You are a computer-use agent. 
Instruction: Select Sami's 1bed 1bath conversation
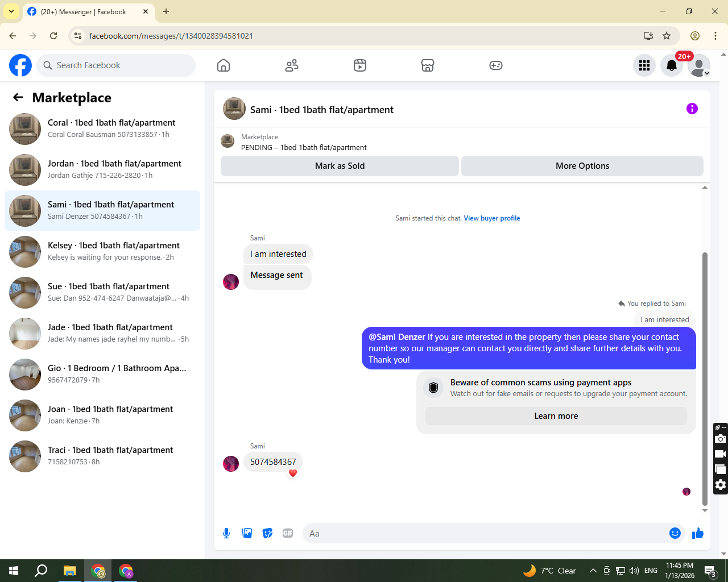point(102,211)
